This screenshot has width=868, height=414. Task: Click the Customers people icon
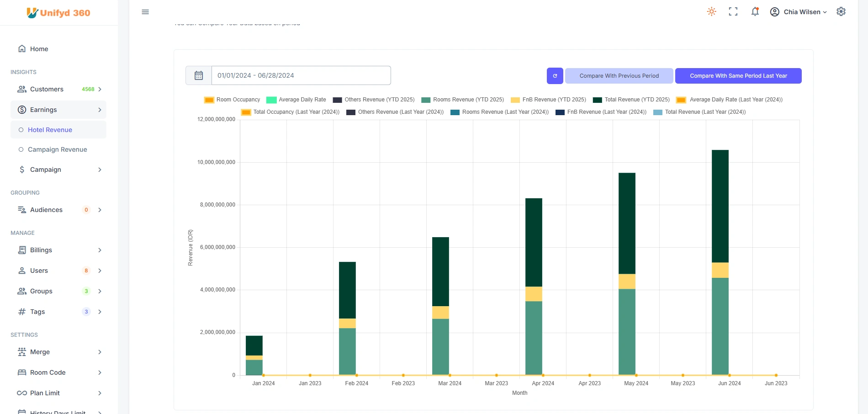click(22, 89)
